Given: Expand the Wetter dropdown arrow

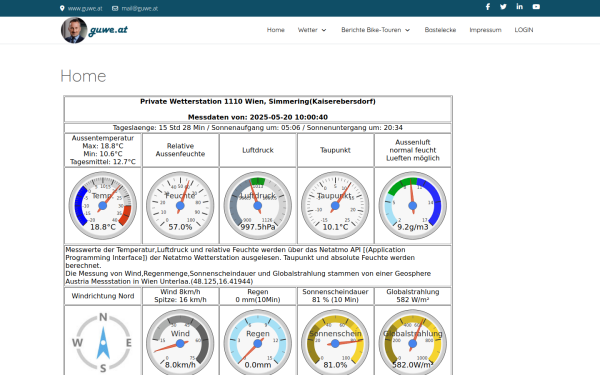Looking at the screenshot, I should coord(324,30).
